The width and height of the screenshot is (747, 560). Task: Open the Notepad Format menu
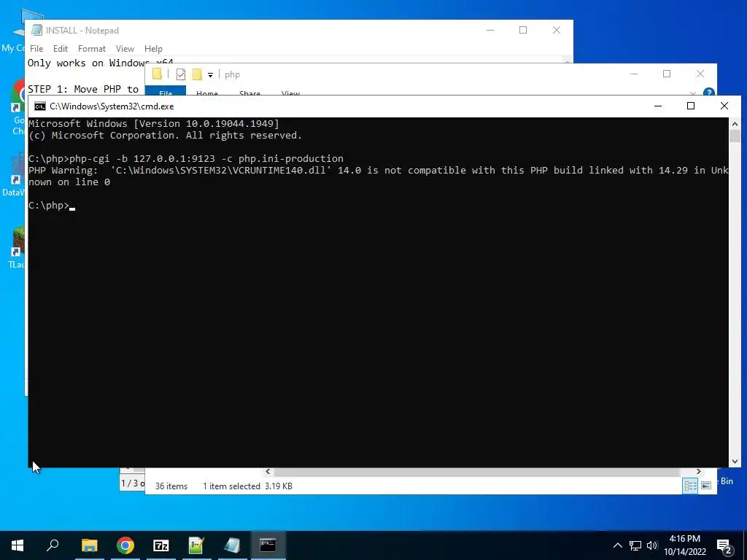91,49
